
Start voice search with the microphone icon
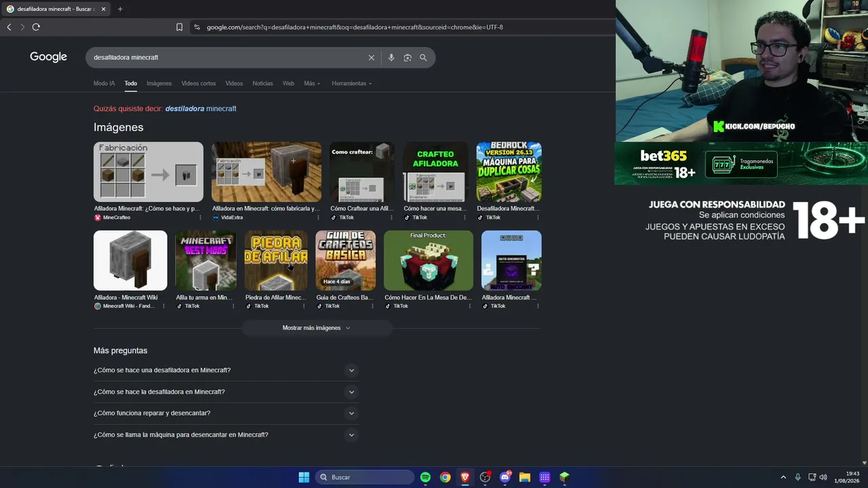(x=391, y=58)
